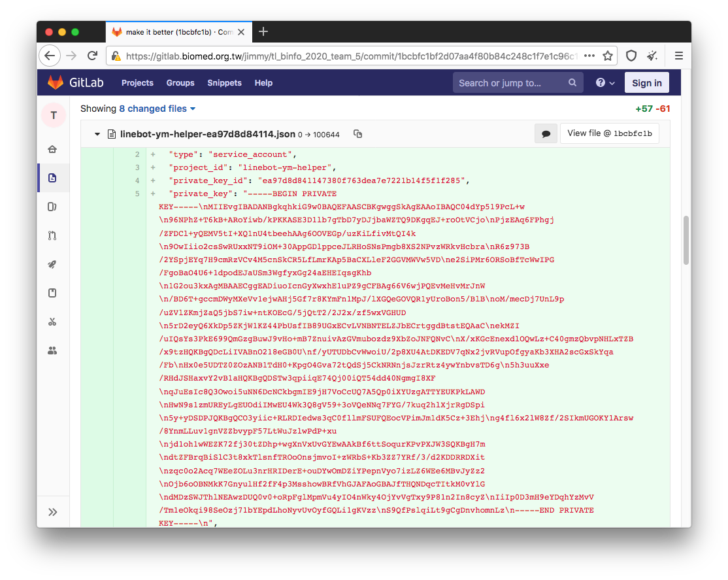Click the extension icon next to shield
728x580 pixels.
[652, 56]
